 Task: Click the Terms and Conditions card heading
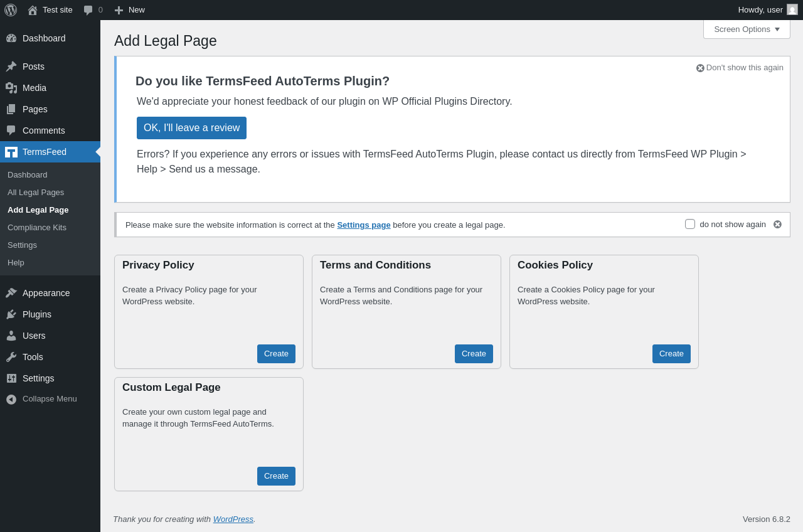(x=375, y=265)
